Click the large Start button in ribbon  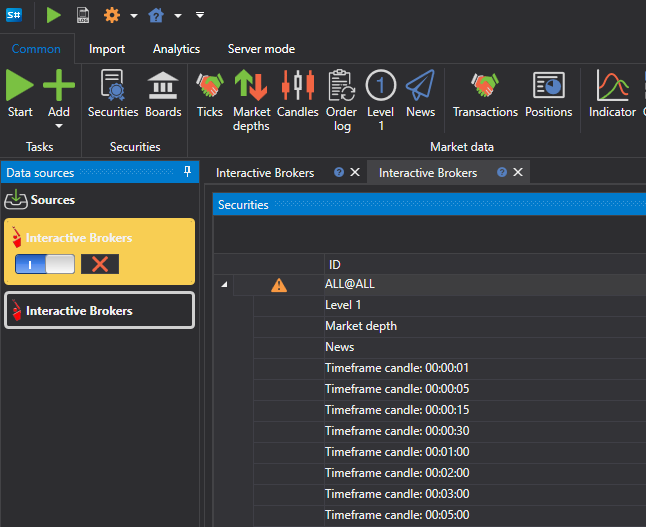20,93
